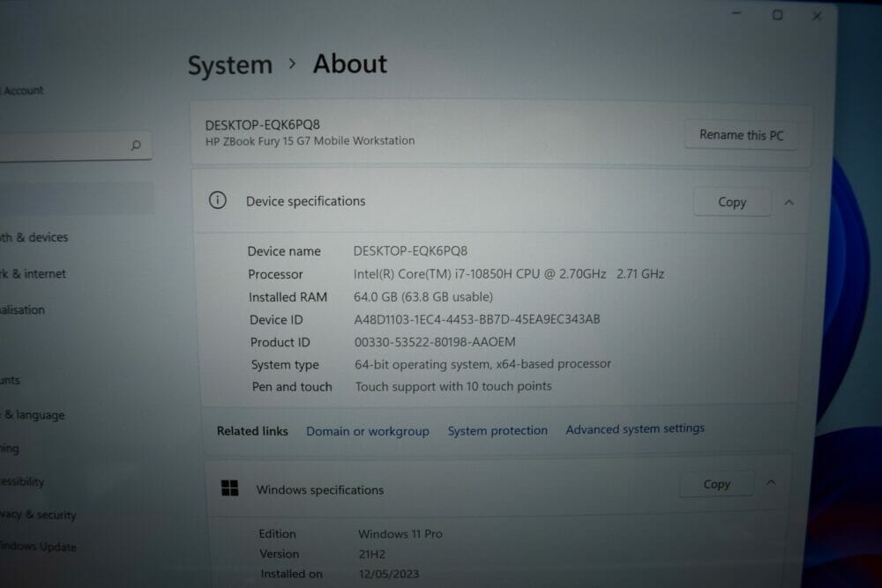Image resolution: width=882 pixels, height=588 pixels.
Task: Close the Settings window
Action: pos(817,16)
